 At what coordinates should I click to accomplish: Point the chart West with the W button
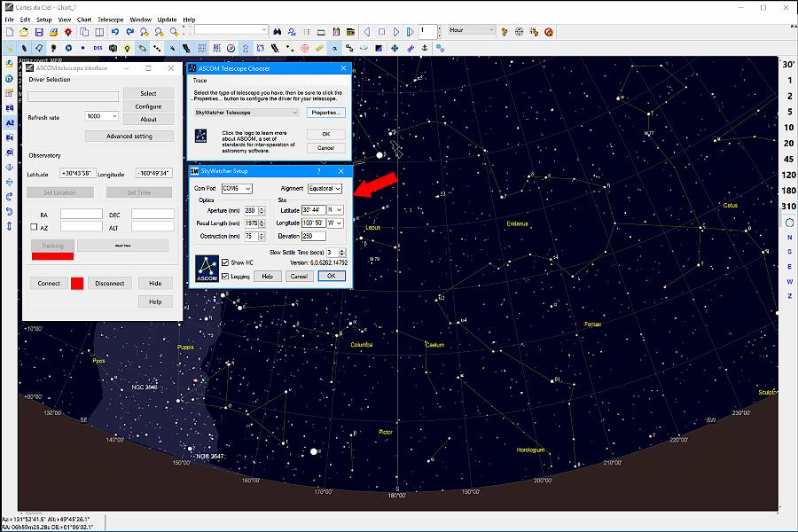[789, 282]
